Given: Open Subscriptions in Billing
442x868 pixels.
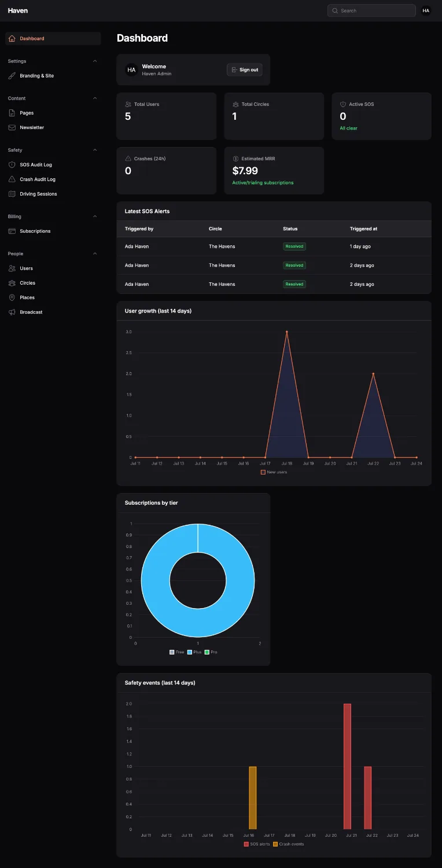Looking at the screenshot, I should pyautogui.click(x=53, y=231).
